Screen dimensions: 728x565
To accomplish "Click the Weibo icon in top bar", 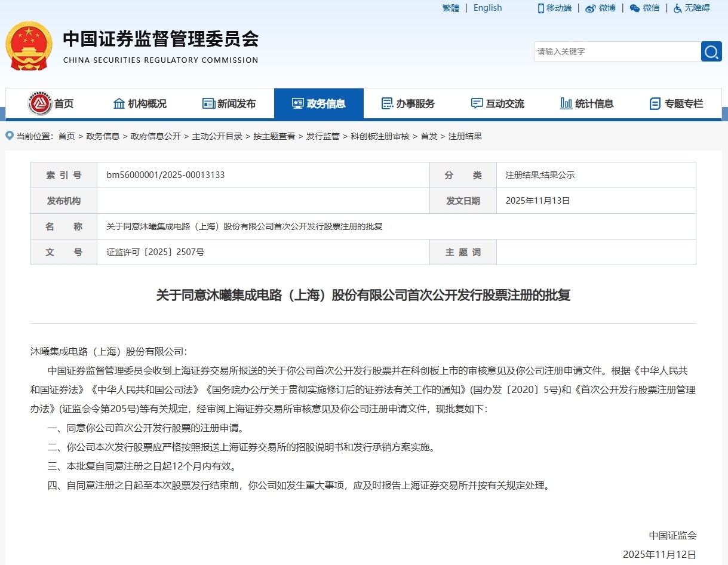I will [591, 8].
